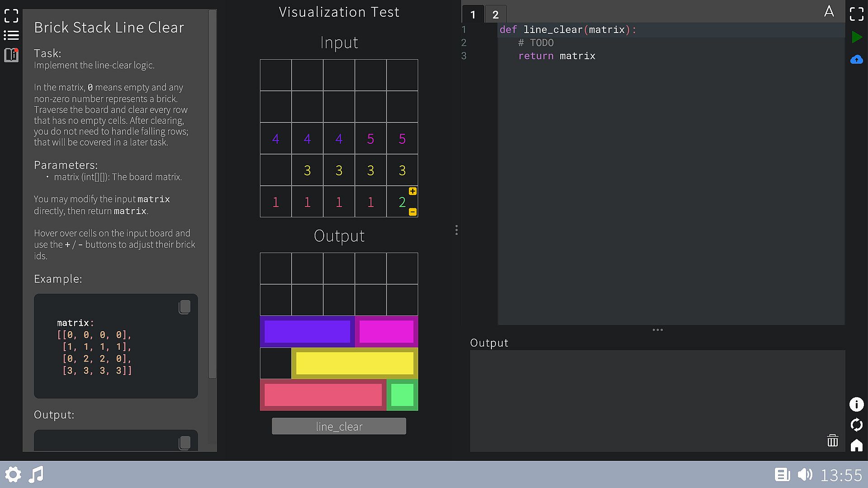This screenshot has width=868, height=488.
Task: Go home via the house icon
Action: point(857,446)
